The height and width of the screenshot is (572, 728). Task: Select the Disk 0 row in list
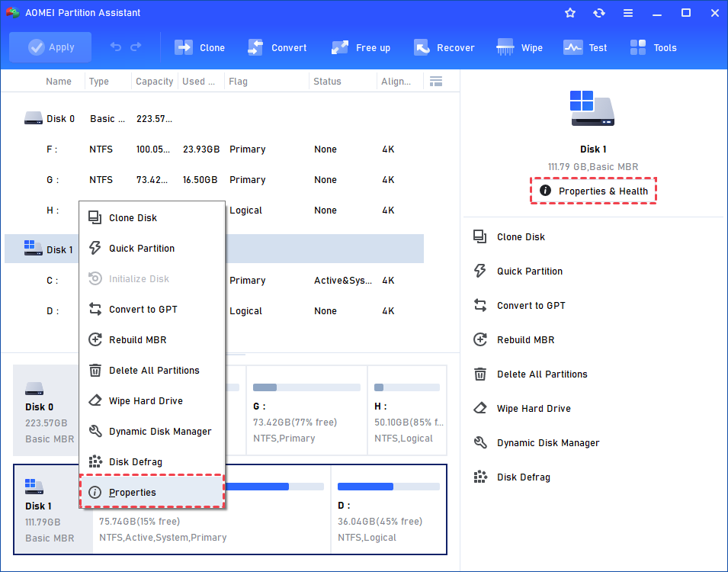click(214, 119)
